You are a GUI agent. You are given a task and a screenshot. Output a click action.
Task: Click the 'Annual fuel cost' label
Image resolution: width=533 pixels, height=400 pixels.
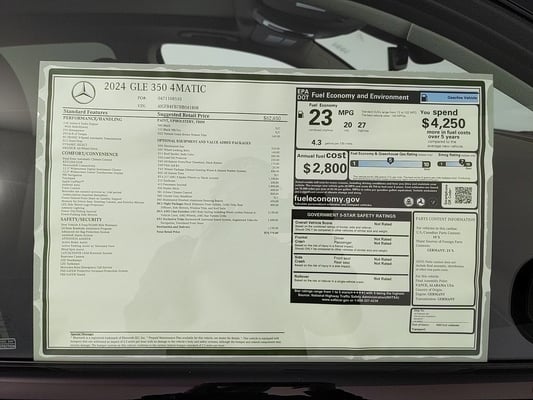point(322,156)
